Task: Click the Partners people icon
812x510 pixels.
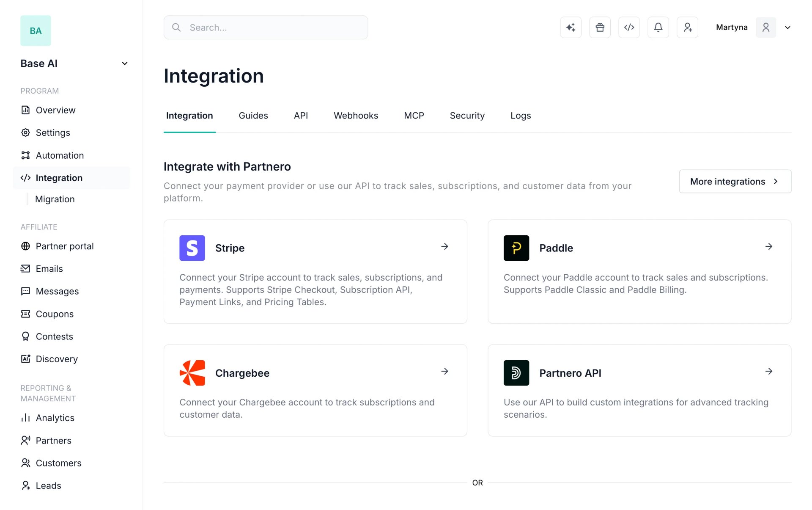Action: [x=25, y=441]
